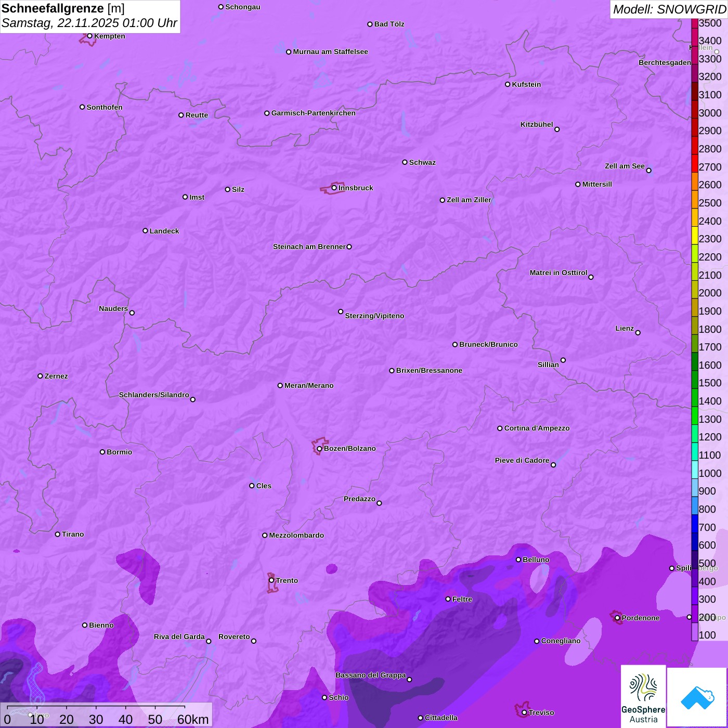Click the Schlanders/Silandro label
Viewport: 728px width, 728px height.
click(x=154, y=395)
